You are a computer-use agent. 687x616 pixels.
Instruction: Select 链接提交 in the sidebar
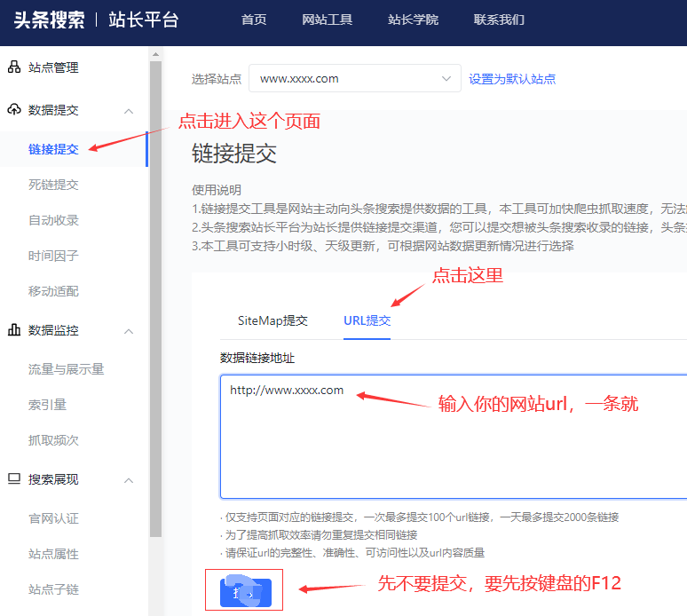(x=53, y=149)
